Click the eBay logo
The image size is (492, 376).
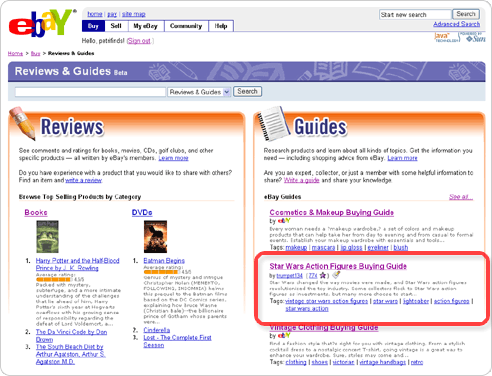pos(40,23)
